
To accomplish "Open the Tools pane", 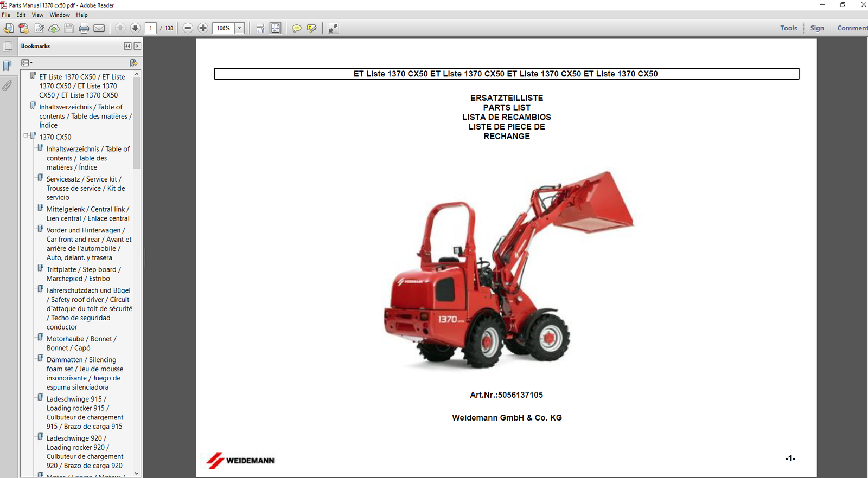I will [788, 28].
